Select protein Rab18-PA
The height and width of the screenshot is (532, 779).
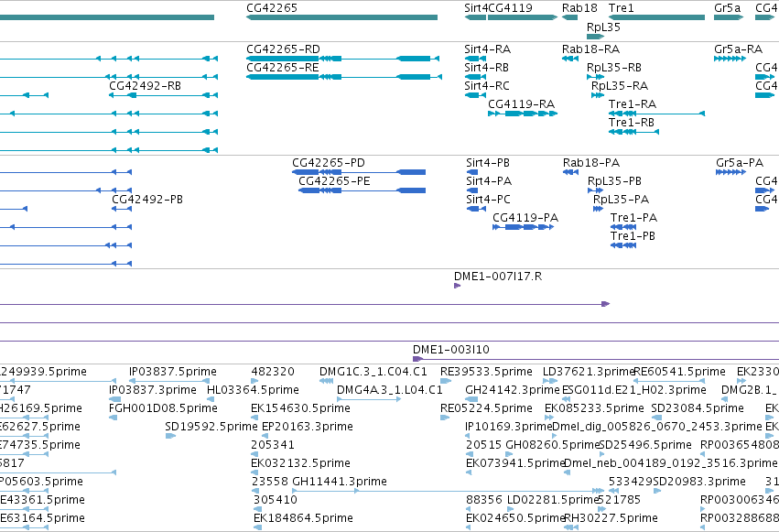coord(570,172)
